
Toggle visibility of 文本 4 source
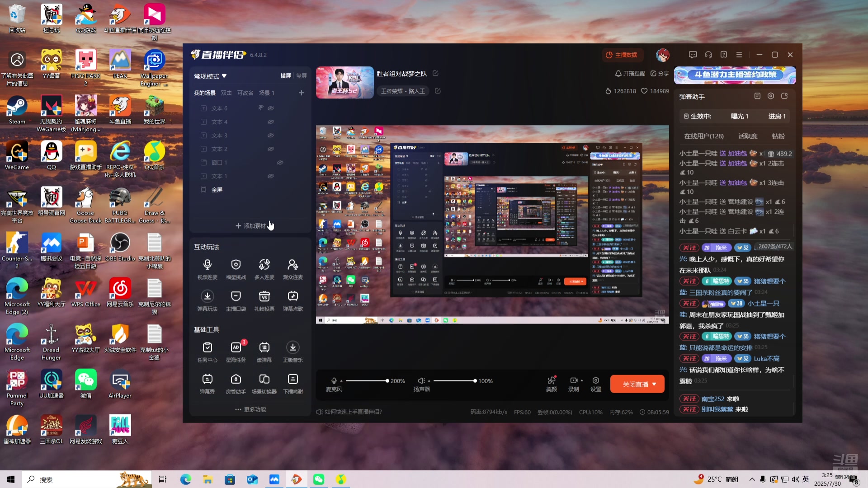(x=270, y=122)
